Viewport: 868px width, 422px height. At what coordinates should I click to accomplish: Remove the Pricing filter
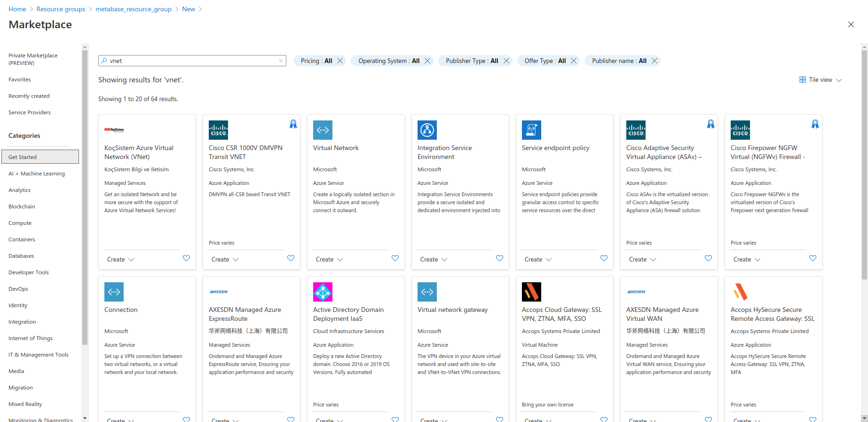(x=340, y=61)
